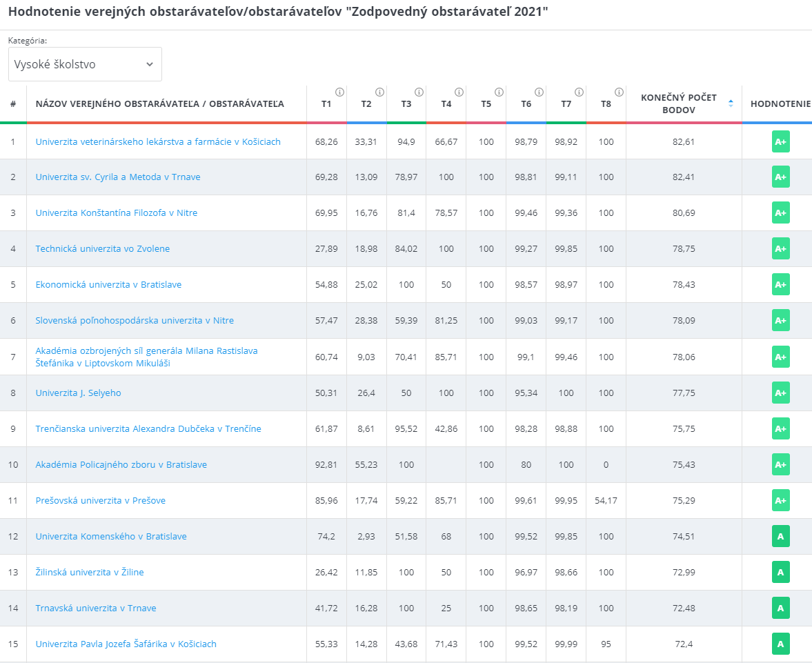Image resolution: width=812 pixels, height=663 pixels.
Task: Open Akadémia ozbrojených síl generála Štefánika link
Action: (x=146, y=357)
